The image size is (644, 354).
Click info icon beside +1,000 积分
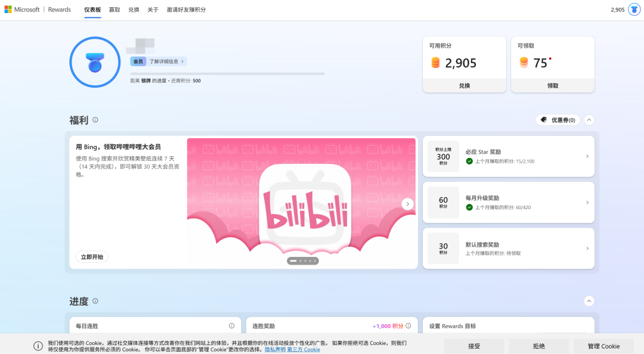[408, 326]
